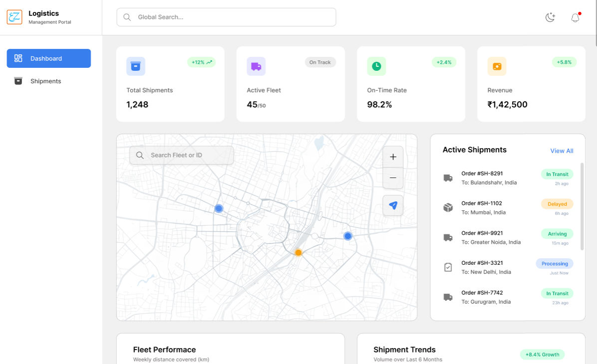This screenshot has height=364, width=597.
Task: Click the Total Shipments archive icon
Action: 136,66
